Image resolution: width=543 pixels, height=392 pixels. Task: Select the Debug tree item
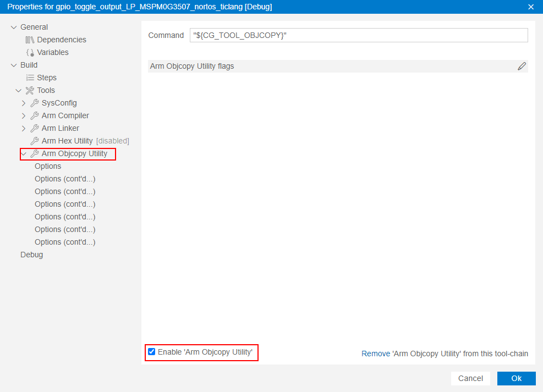pos(31,255)
